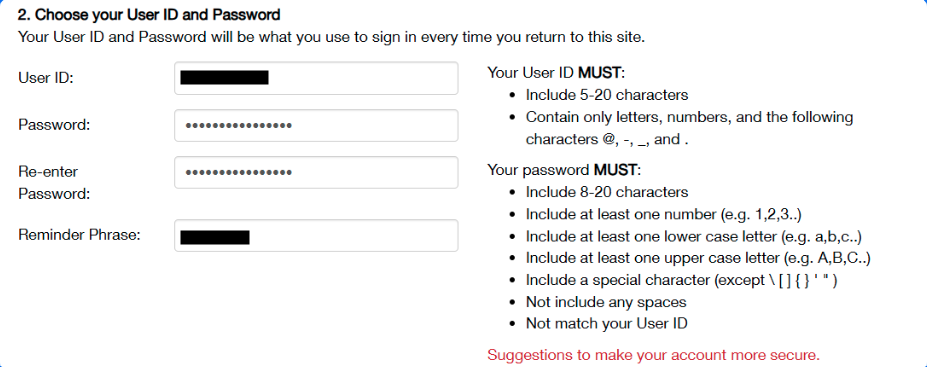Image resolution: width=927 pixels, height=367 pixels.
Task: Click the "Reminder Phrase:" label
Action: (79, 235)
